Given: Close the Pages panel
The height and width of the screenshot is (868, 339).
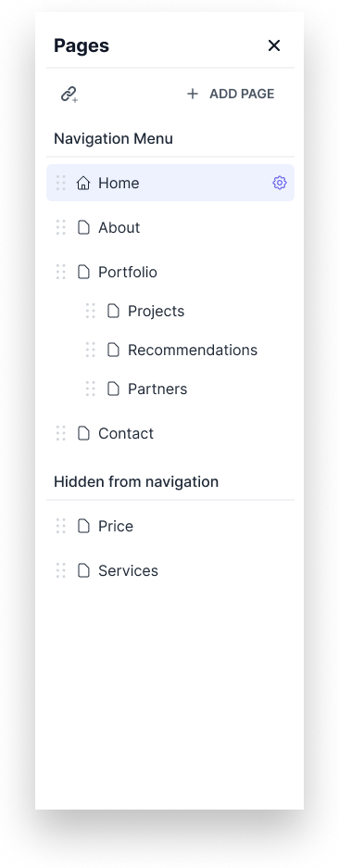Looking at the screenshot, I should click(274, 45).
